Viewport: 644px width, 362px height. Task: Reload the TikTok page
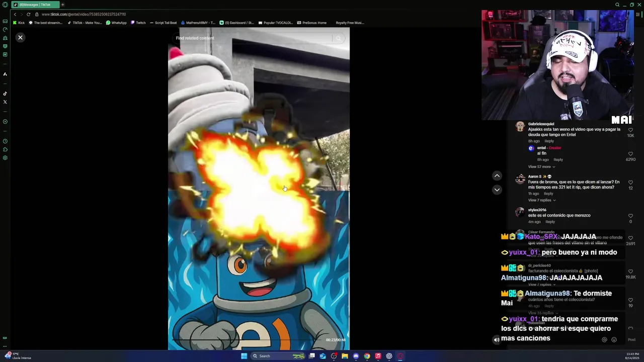[x=28, y=14]
